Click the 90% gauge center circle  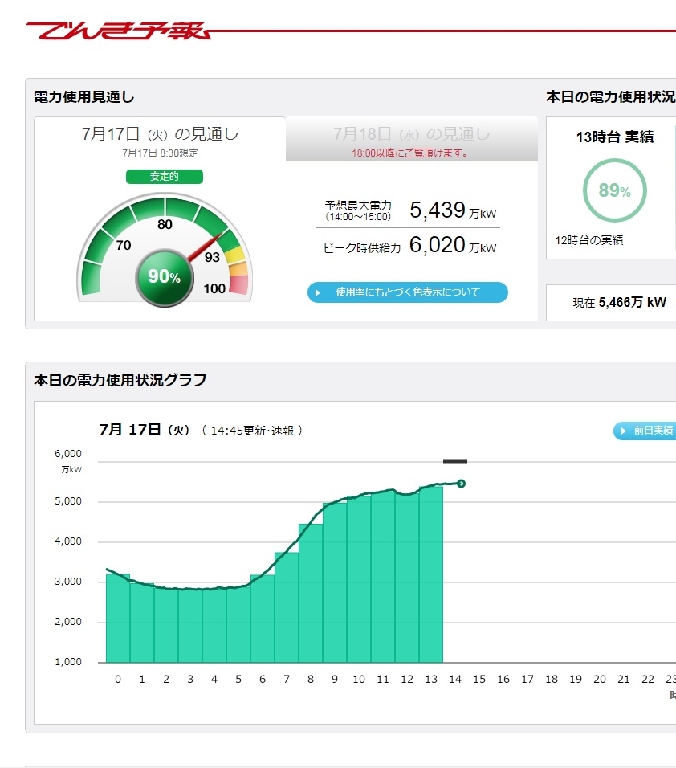tap(165, 277)
